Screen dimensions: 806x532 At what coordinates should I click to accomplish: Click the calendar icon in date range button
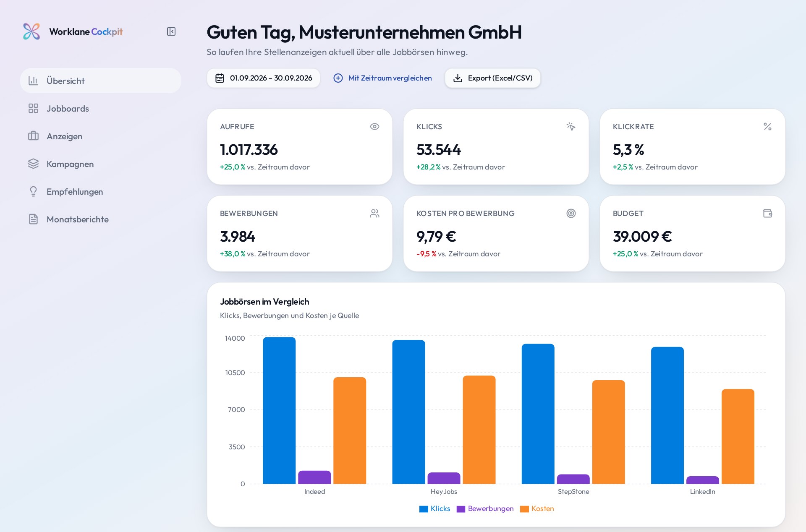coord(220,78)
